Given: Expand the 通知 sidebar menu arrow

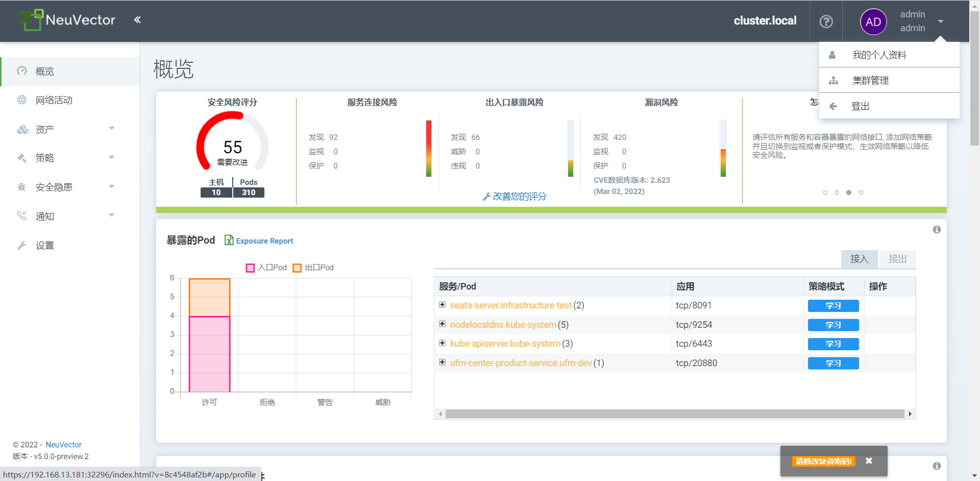Looking at the screenshot, I should coord(112,215).
